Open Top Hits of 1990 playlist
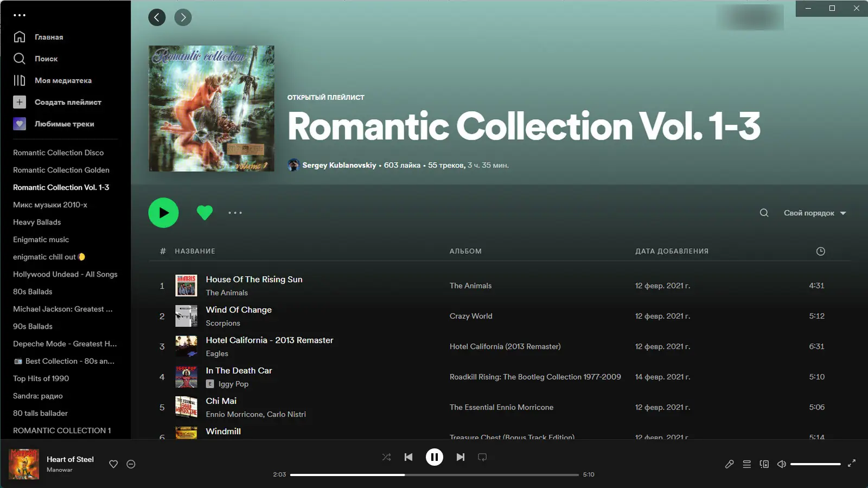 (41, 378)
